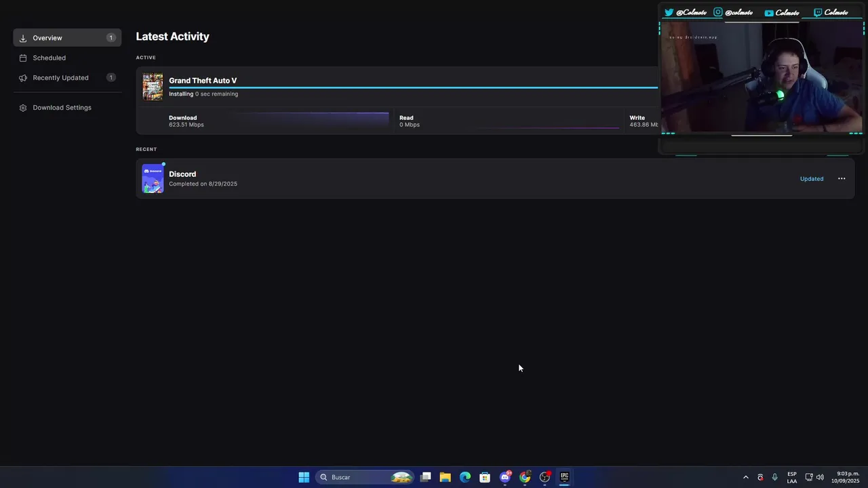The image size is (868, 488).
Task: Click the Discord app thumbnail
Action: (x=153, y=179)
